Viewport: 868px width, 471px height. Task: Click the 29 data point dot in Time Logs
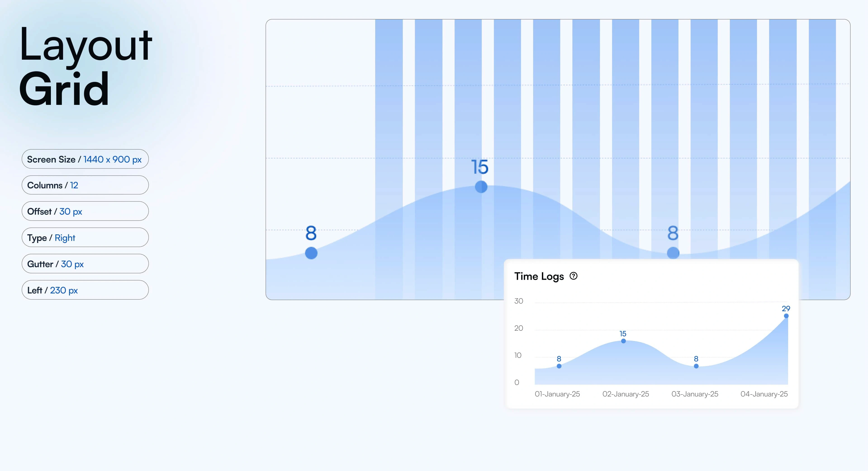pyautogui.click(x=786, y=316)
